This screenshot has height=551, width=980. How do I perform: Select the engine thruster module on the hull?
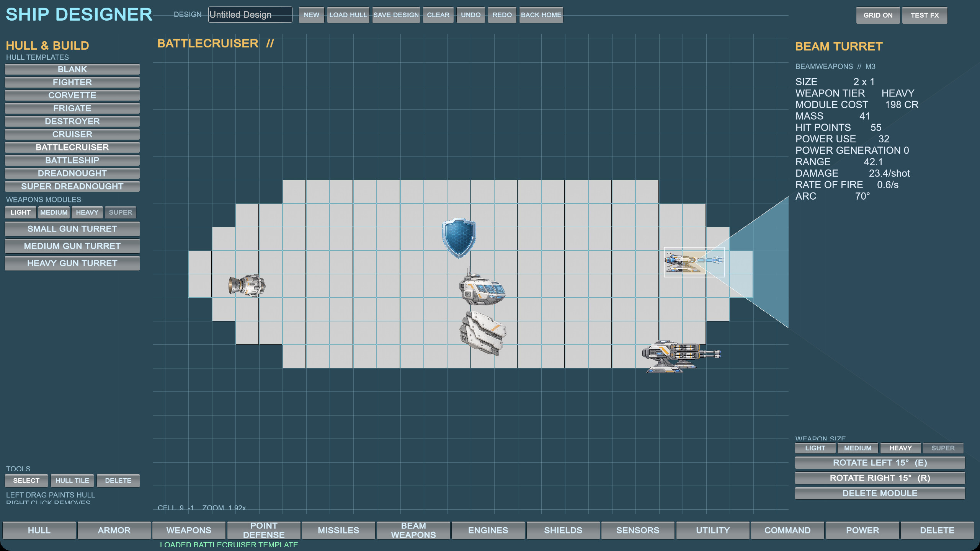247,285
